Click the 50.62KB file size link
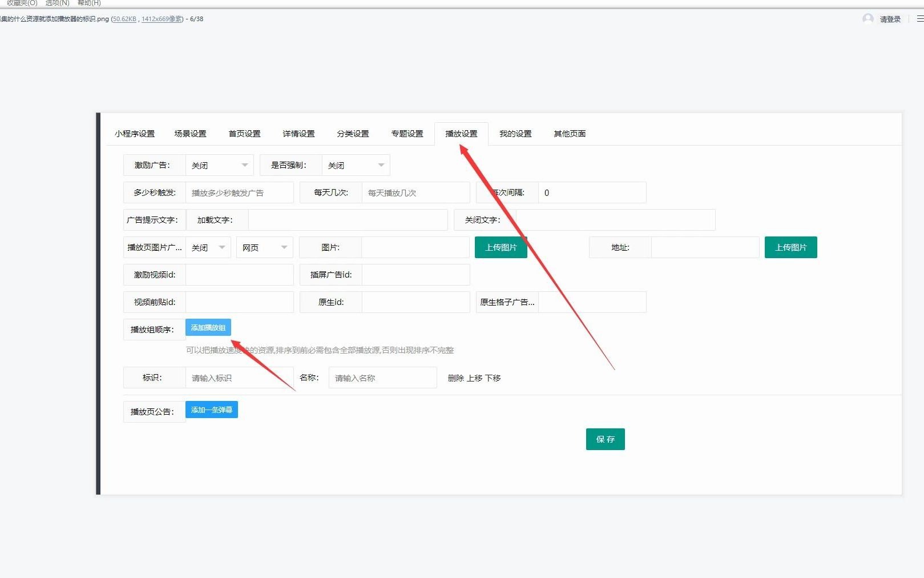Image resolution: width=924 pixels, height=578 pixels. pyautogui.click(x=124, y=19)
